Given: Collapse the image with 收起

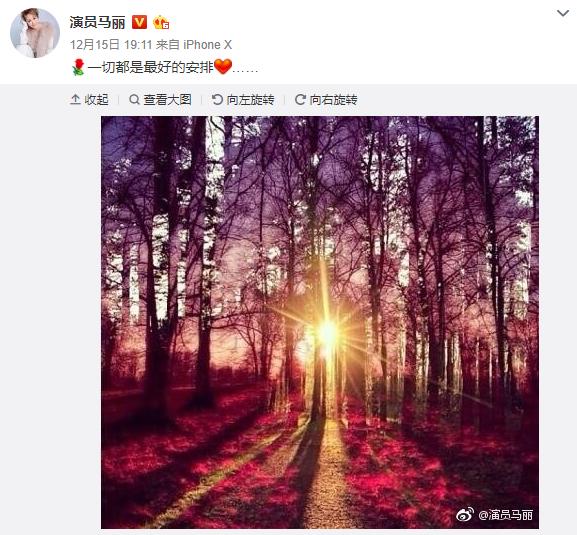Looking at the screenshot, I should 89,100.
